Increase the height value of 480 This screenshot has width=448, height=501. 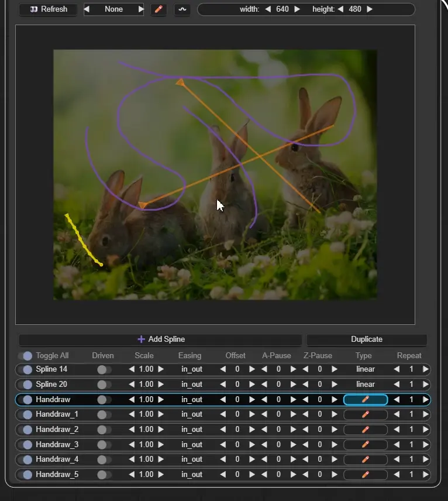click(x=370, y=9)
